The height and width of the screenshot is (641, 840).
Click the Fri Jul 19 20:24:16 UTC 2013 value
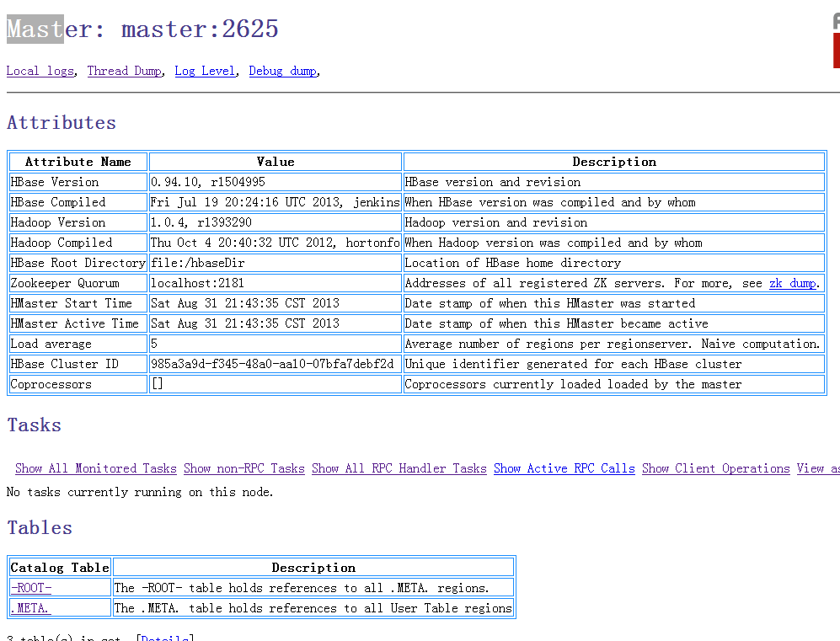point(276,202)
